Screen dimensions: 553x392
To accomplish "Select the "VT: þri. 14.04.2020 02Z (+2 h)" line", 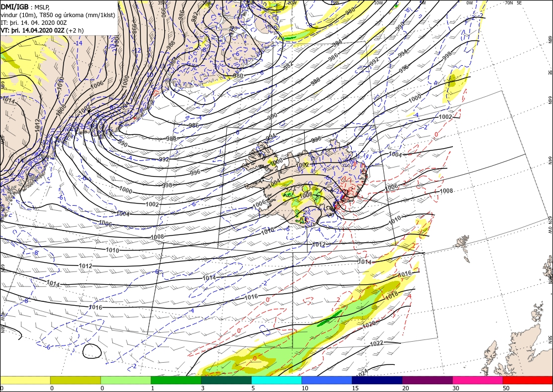I will tap(43, 30).
